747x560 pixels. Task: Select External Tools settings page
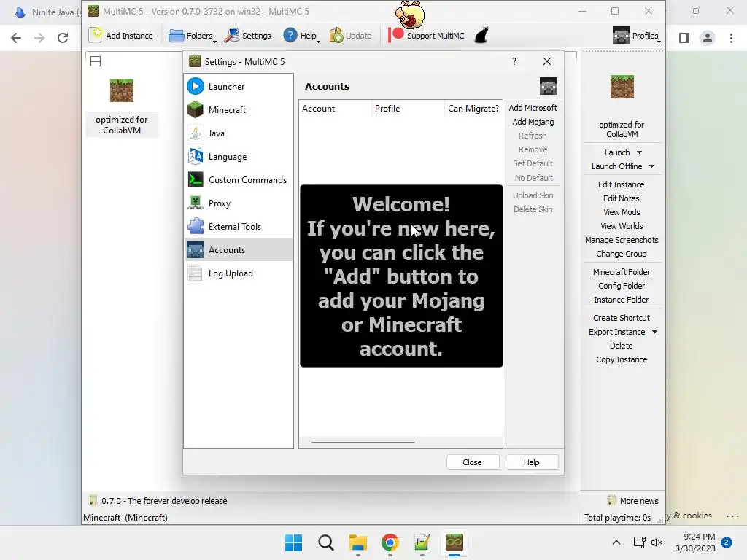click(x=239, y=227)
